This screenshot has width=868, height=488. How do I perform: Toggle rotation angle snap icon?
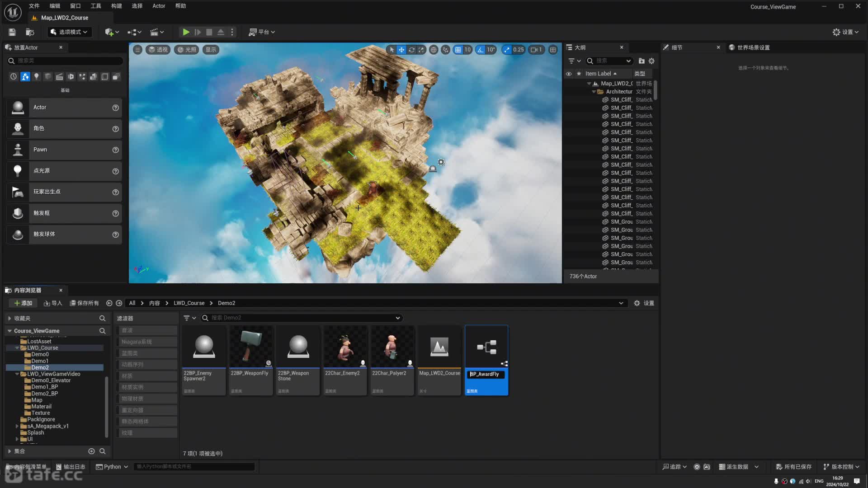(481, 50)
